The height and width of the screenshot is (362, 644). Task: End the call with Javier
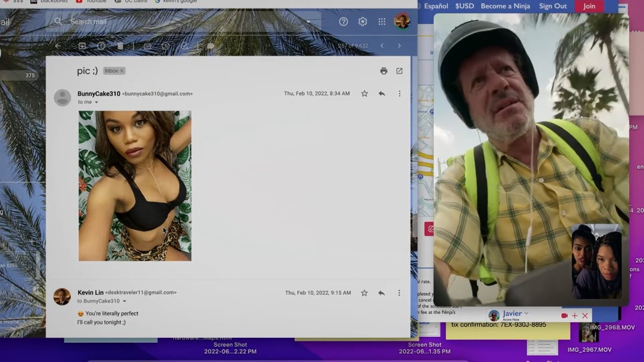pos(585,316)
